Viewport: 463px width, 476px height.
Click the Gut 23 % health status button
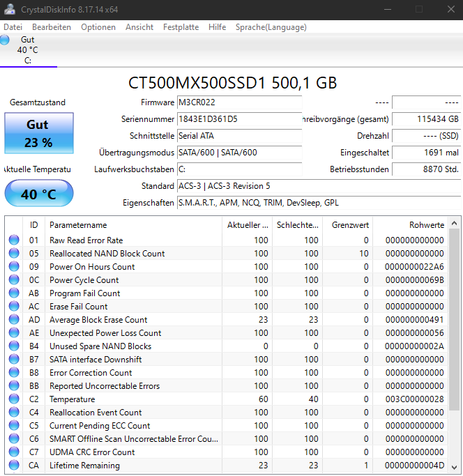click(x=39, y=133)
